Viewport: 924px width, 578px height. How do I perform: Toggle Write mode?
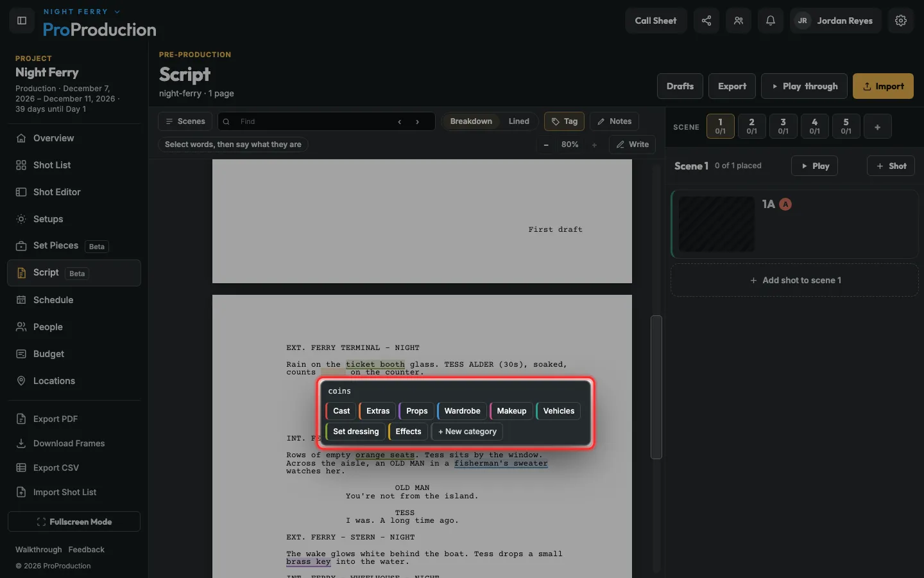click(x=632, y=144)
